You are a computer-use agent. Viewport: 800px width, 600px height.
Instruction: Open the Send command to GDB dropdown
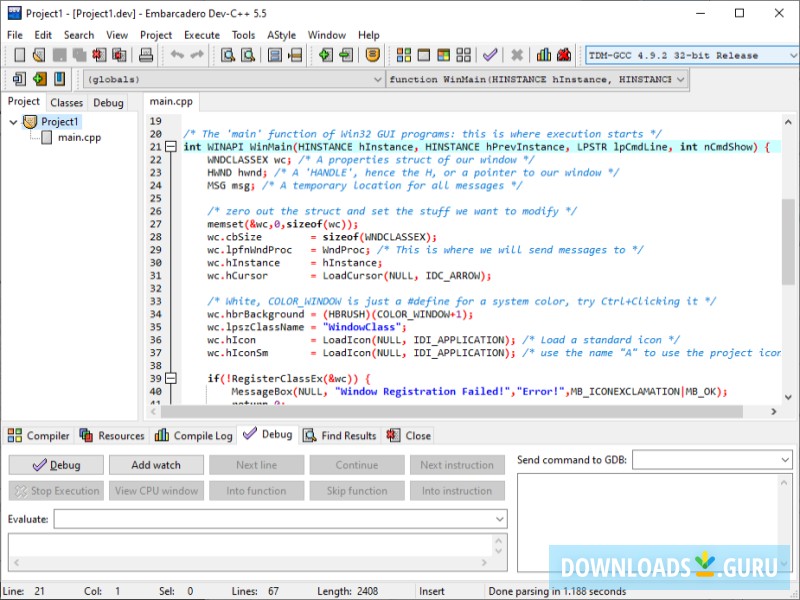pyautogui.click(x=784, y=459)
